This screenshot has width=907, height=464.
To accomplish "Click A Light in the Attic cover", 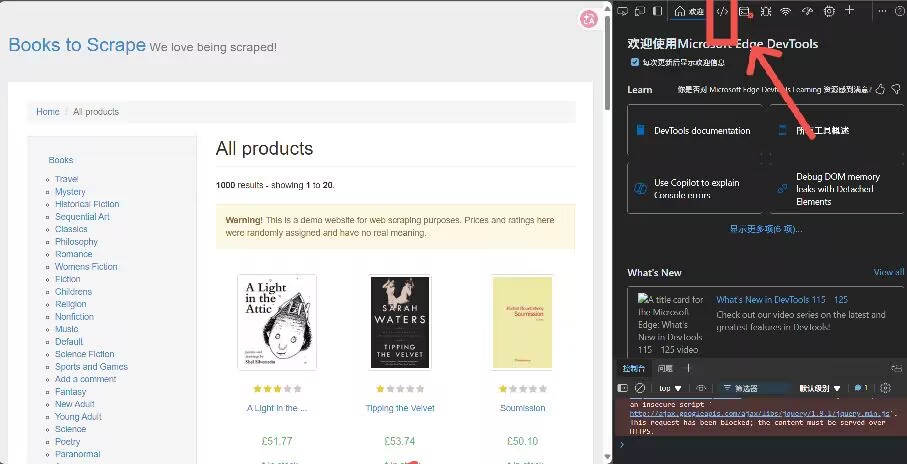I will (277, 322).
